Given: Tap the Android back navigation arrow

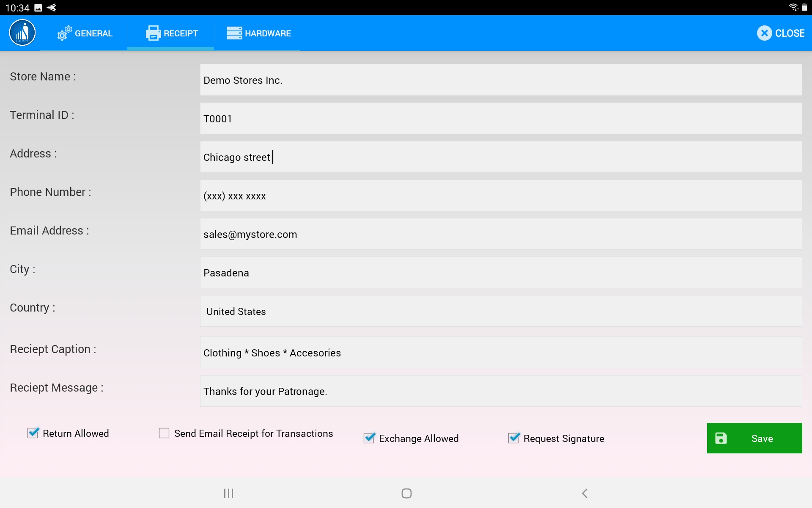Looking at the screenshot, I should pyautogui.click(x=584, y=493).
